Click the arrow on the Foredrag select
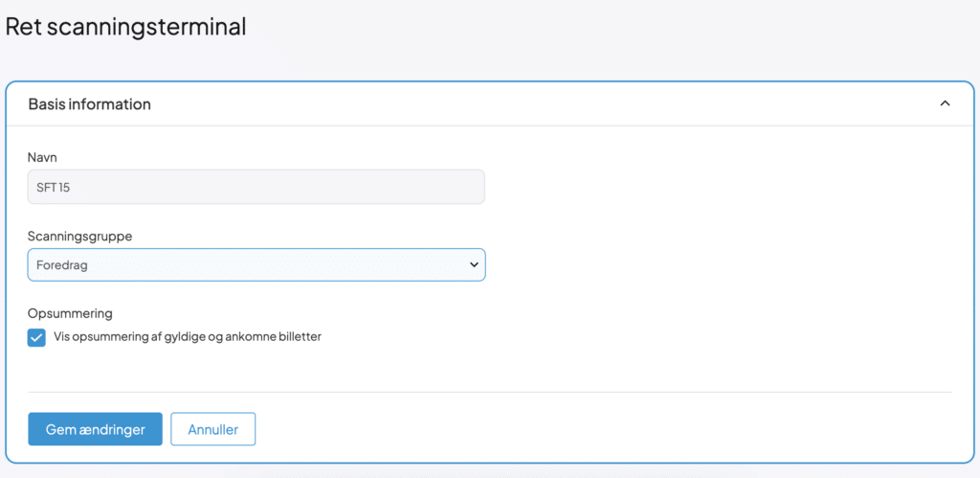The width and height of the screenshot is (980, 478). coord(473,264)
